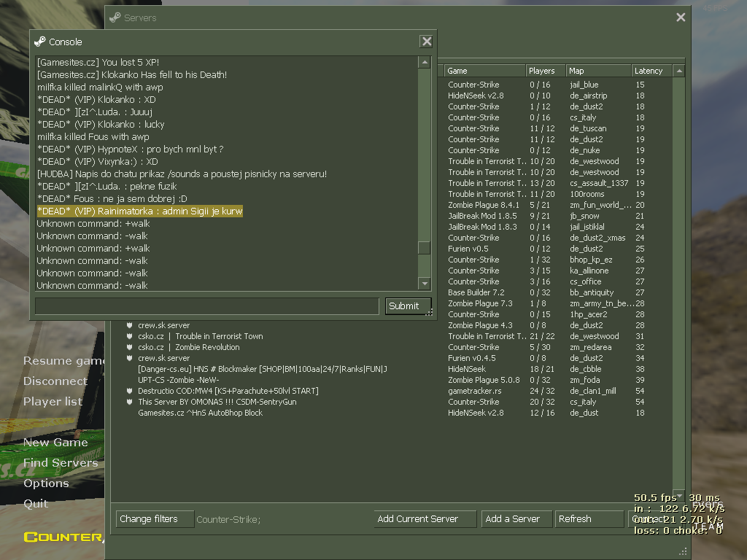Select the Gamesites.cz HnS AutoBhop Block server

200,413
